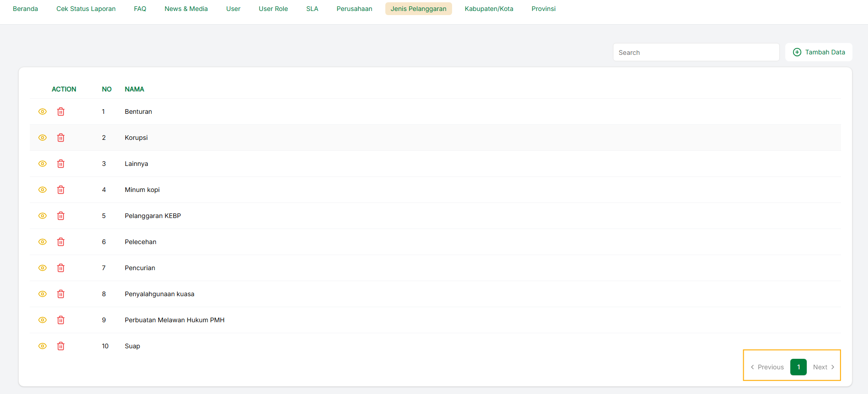
Task: Open the Perusahaan menu tab
Action: click(354, 9)
